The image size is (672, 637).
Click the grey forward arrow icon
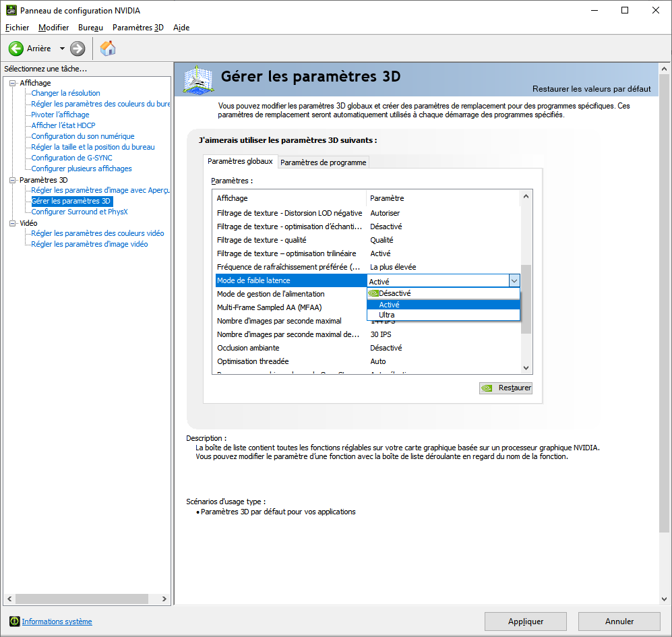click(x=78, y=49)
